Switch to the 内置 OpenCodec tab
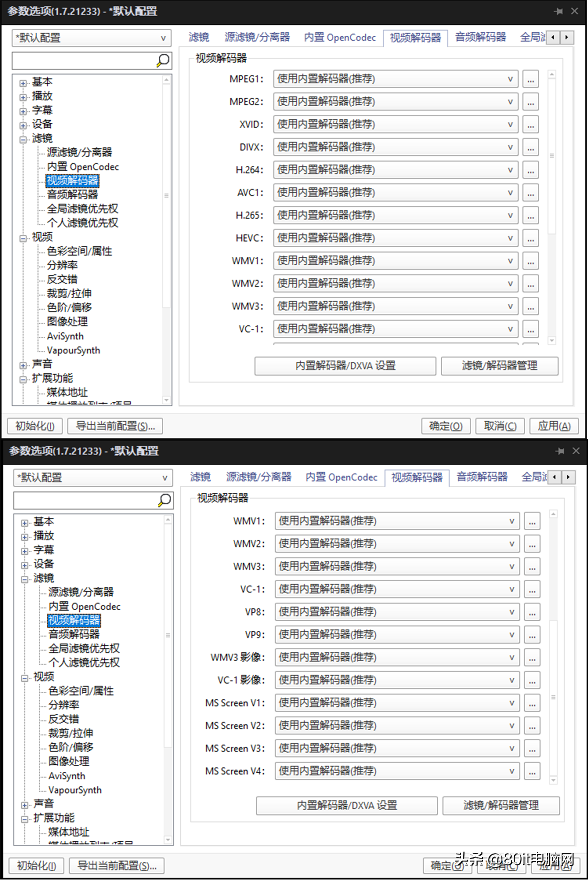 [x=339, y=37]
